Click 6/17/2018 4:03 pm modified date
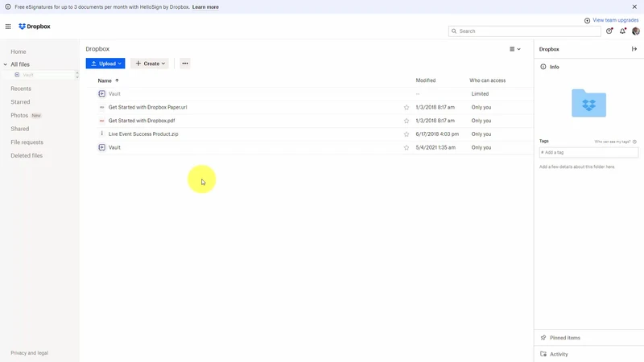The image size is (644, 362). tap(437, 134)
